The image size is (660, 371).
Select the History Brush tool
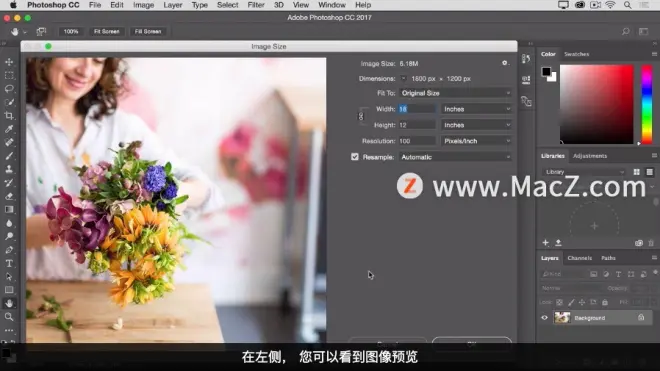[9, 183]
